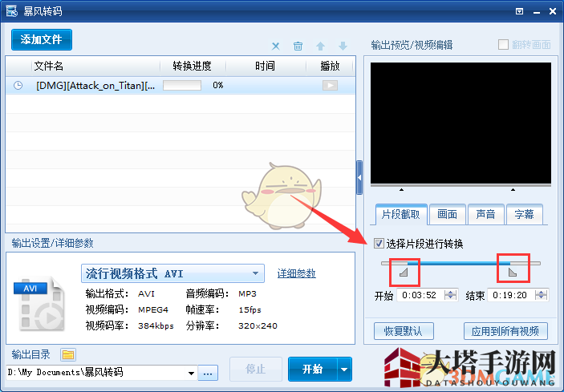Switch to the 画面 tab
This screenshot has width=564, height=392.
447,214
